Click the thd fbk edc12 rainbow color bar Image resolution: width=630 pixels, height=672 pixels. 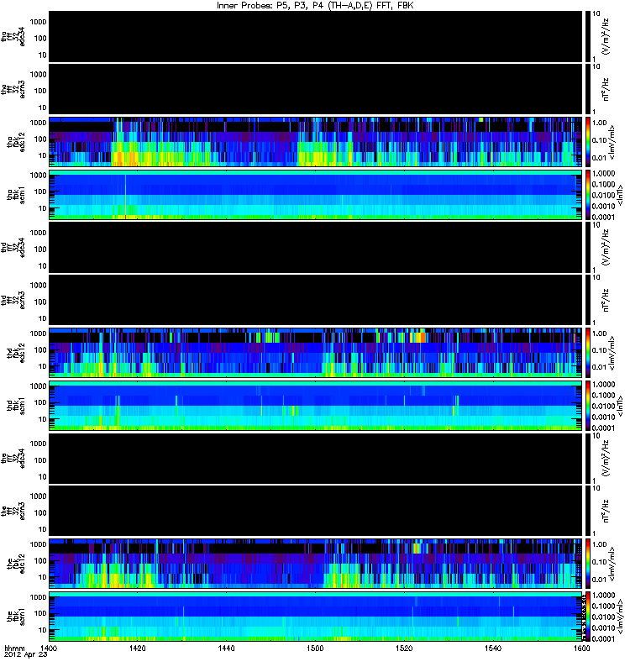pos(587,353)
